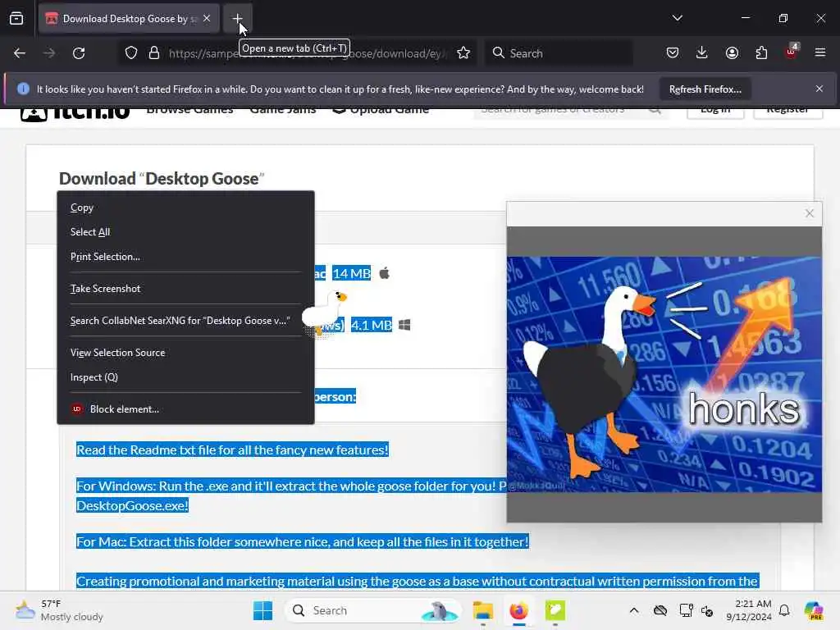This screenshot has width=840, height=630.
Task: Click the taskbar Search box
Action: tap(373, 610)
